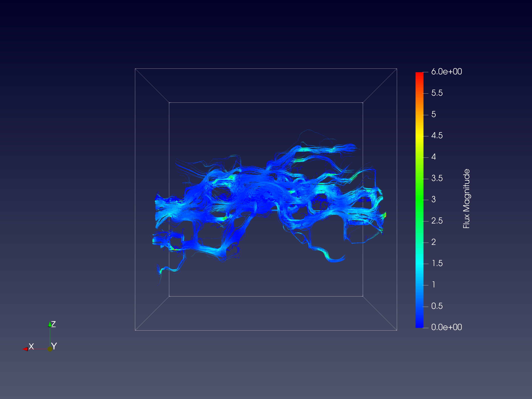Click the 4.5 tick label on legend
532x399 pixels.
pos(437,136)
